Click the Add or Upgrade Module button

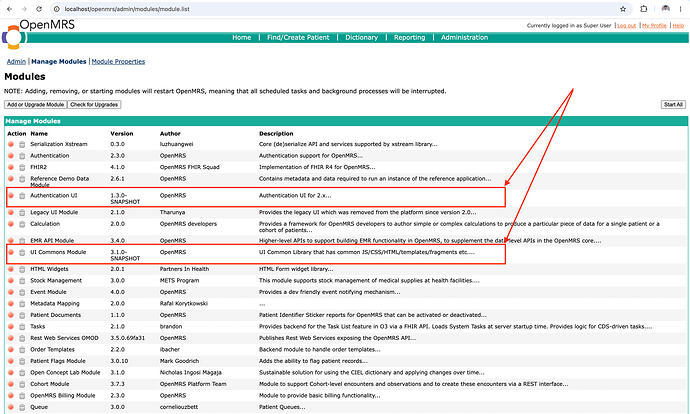click(x=36, y=105)
